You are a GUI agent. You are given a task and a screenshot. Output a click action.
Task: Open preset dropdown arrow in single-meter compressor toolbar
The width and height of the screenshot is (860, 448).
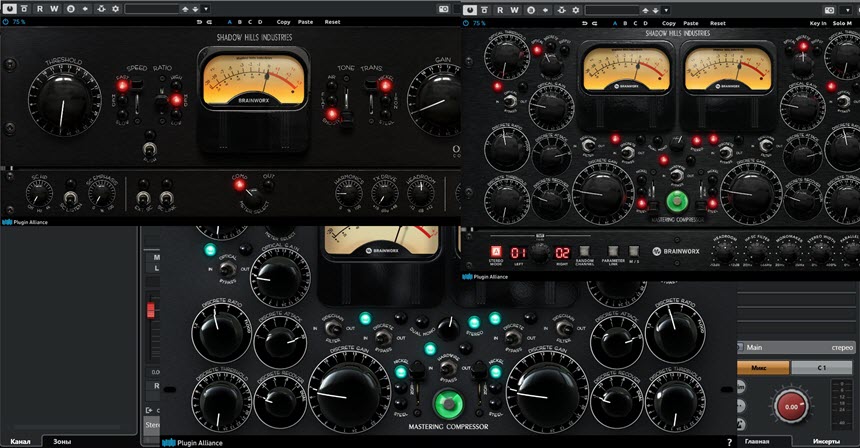click(206, 9)
